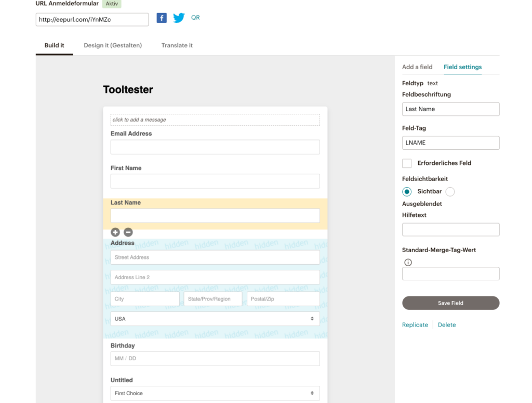This screenshot has width=532, height=403.
Task: Click the 'click to add a message' area
Action: coord(215,120)
